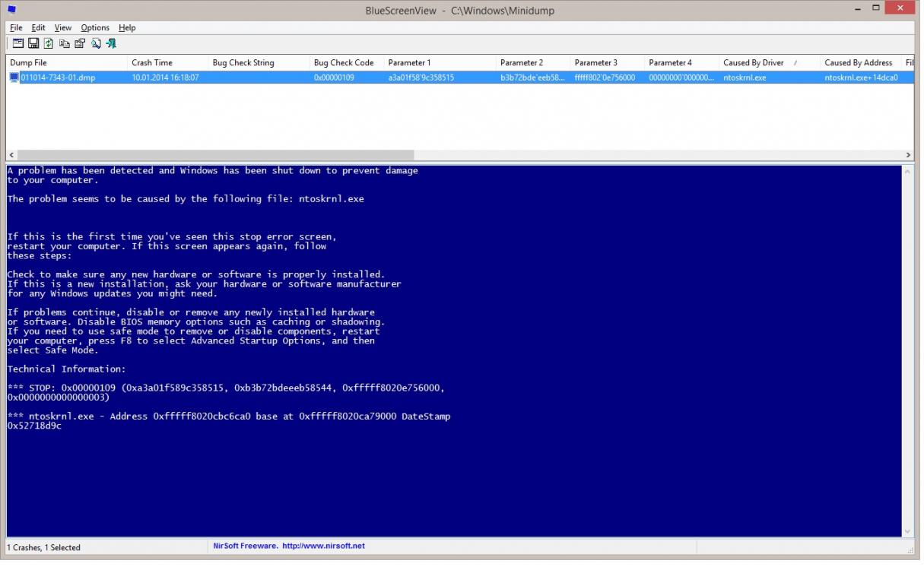Image resolution: width=924 pixels, height=570 pixels.
Task: Open the Options menu
Action: [x=95, y=27]
